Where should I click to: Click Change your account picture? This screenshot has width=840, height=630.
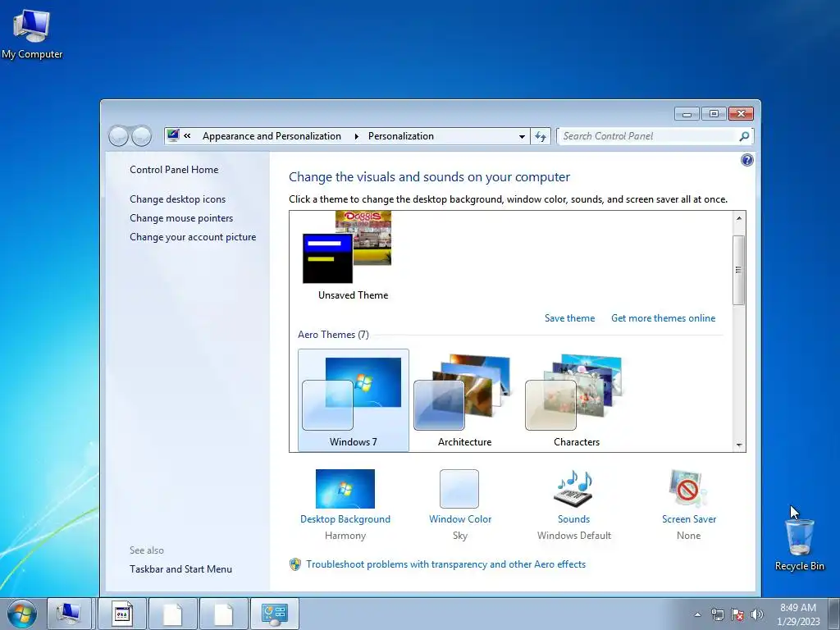pyautogui.click(x=193, y=237)
